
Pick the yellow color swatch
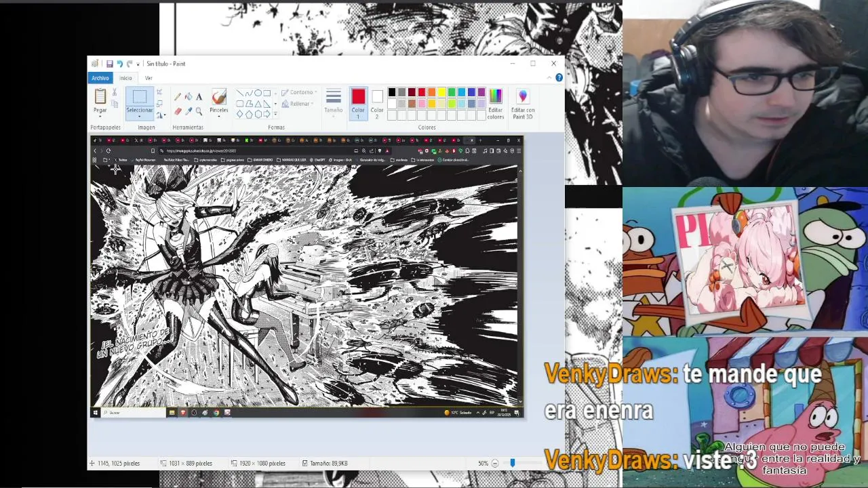441,92
